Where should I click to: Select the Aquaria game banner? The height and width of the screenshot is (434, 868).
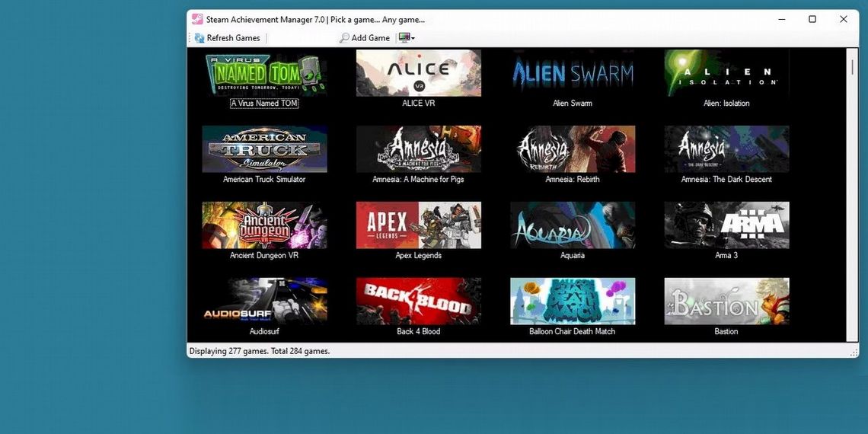573,225
